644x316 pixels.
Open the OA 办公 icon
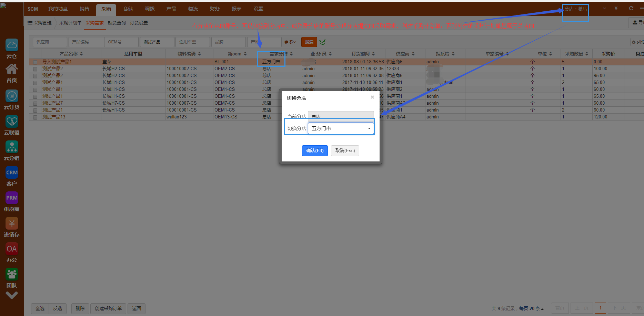click(x=12, y=249)
